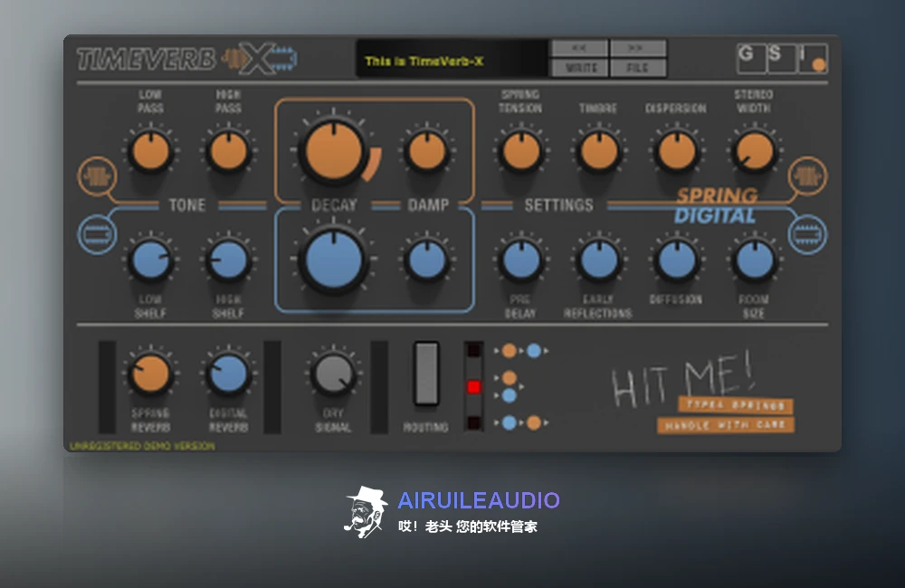Click the UNREGISTERED DEMO VERSION text
This screenshot has height=588, width=905.
pyautogui.click(x=142, y=446)
